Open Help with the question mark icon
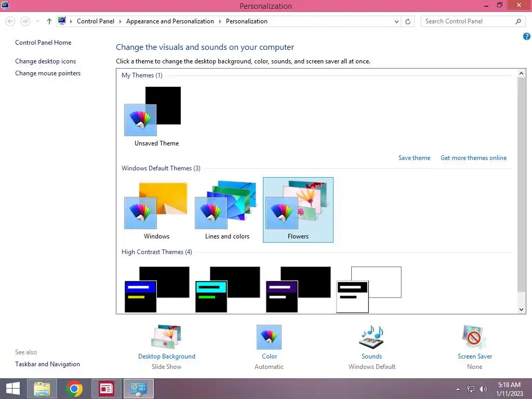532x399 pixels. point(527,36)
